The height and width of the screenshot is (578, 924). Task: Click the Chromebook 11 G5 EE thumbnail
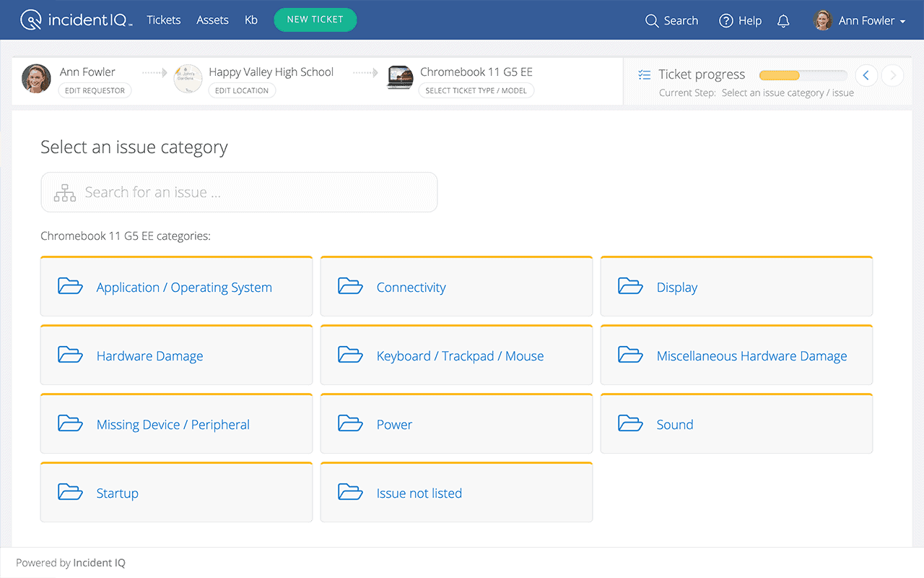400,78
